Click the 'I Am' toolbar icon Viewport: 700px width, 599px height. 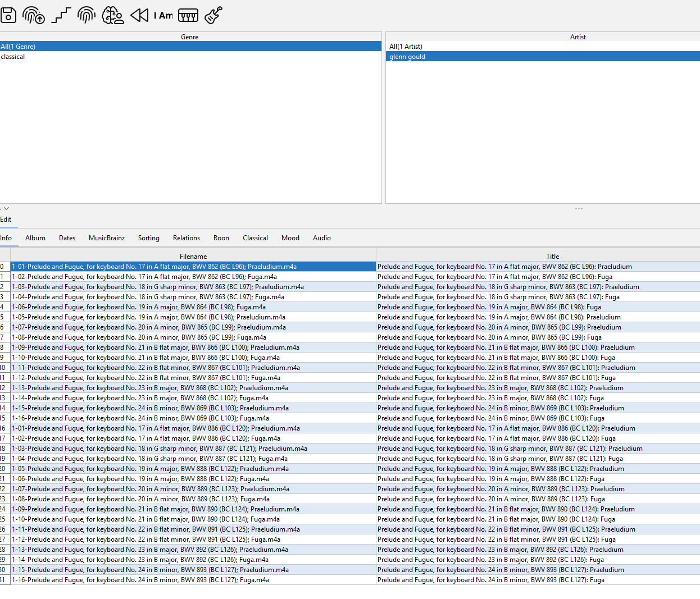(163, 16)
